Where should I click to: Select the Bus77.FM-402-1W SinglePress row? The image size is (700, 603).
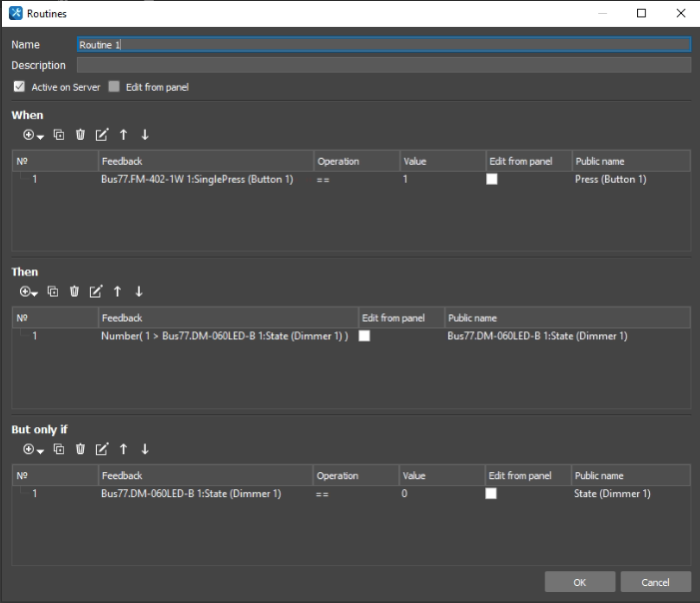[197, 180]
